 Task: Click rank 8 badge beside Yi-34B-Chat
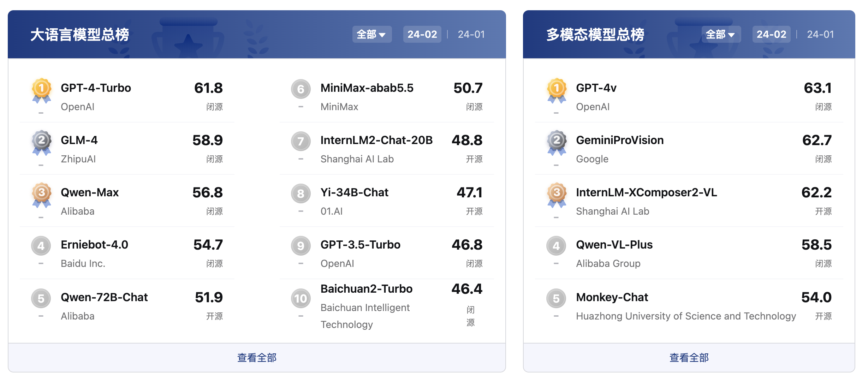click(x=301, y=193)
